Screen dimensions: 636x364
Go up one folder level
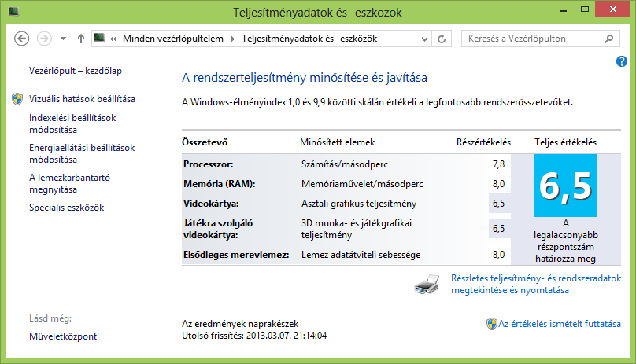tap(81, 39)
